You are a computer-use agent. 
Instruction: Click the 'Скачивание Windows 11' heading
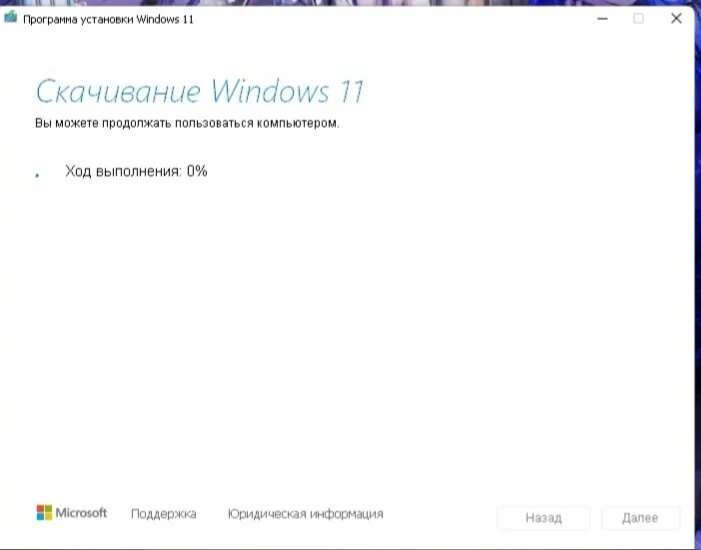coord(199,92)
